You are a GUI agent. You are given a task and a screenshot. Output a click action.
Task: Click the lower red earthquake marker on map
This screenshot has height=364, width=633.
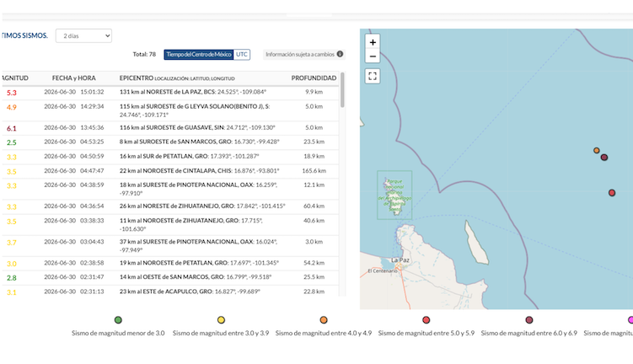(x=612, y=193)
